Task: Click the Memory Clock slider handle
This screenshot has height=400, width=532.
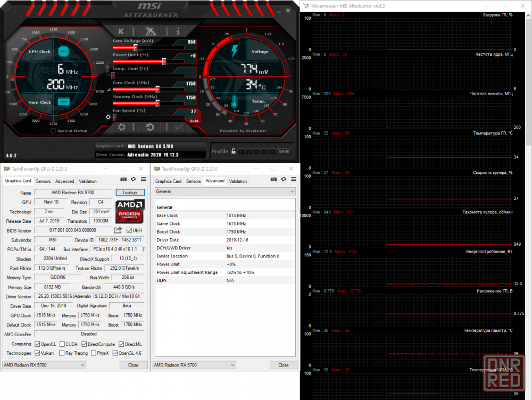Action: [x=157, y=103]
